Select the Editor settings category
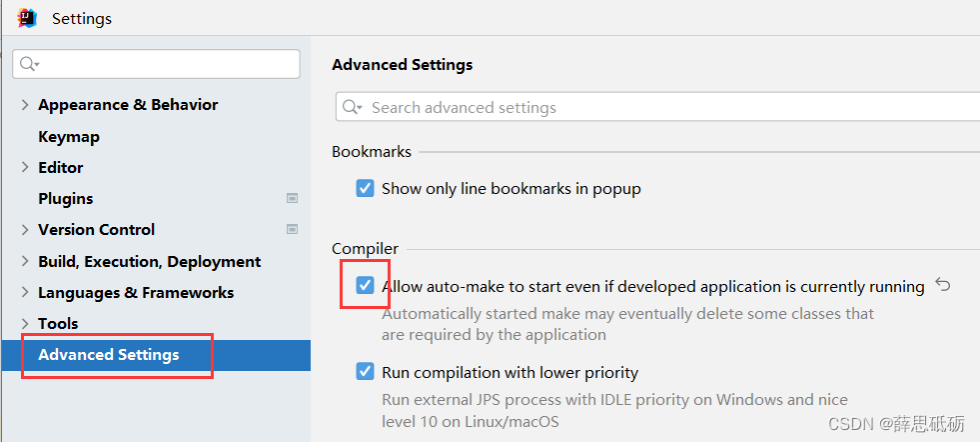This screenshot has width=980, height=442. 61,167
